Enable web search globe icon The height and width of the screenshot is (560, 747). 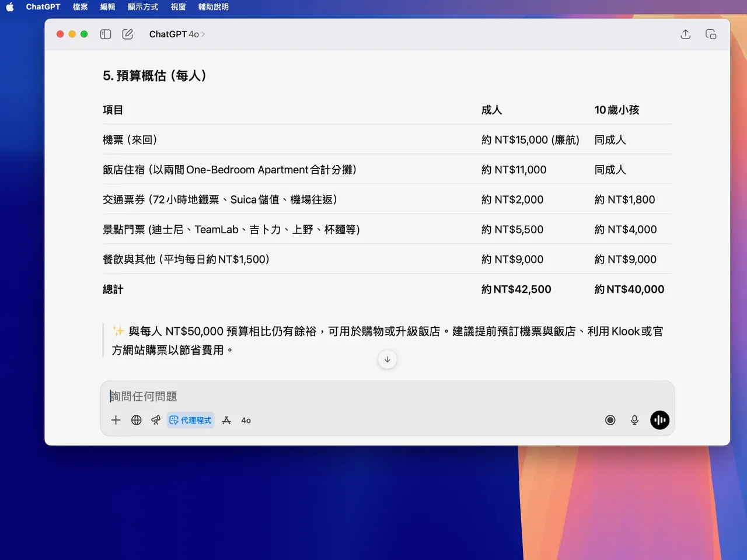137,420
